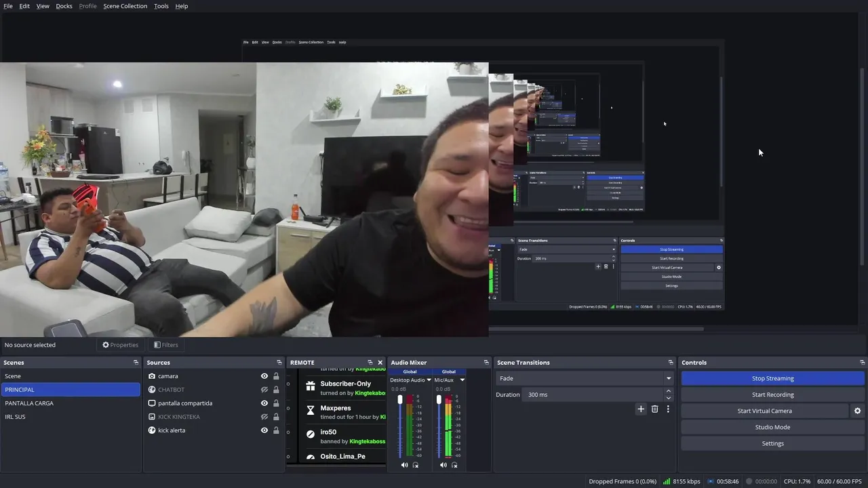Screen dimensions: 868x488
Task: Open the View menu
Action: [43, 6]
